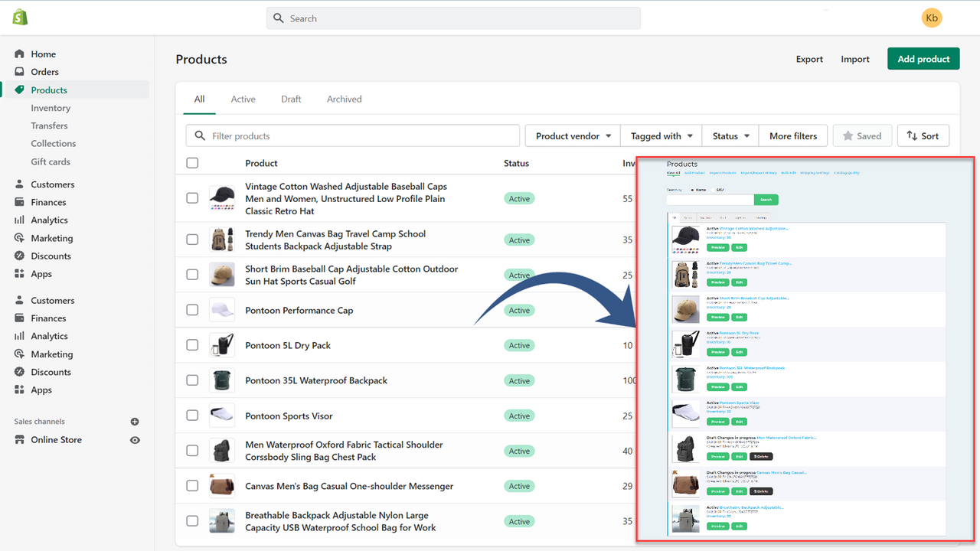This screenshot has height=551, width=980.
Task: Delete Men Waterproof Oxford draft in inset panel
Action: (x=761, y=456)
